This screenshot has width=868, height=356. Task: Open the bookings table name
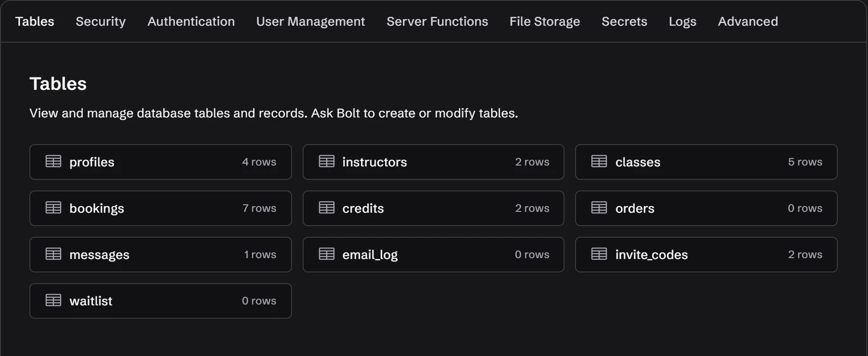[97, 208]
